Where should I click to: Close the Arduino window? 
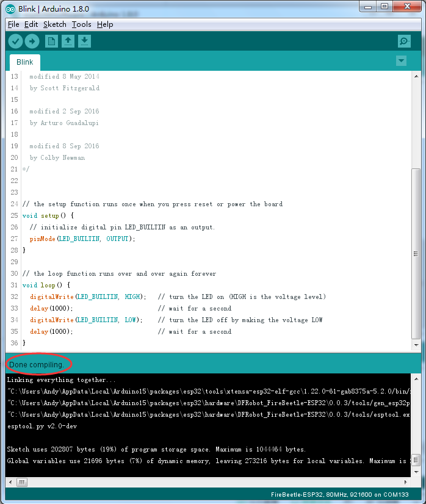tap(407, 7)
